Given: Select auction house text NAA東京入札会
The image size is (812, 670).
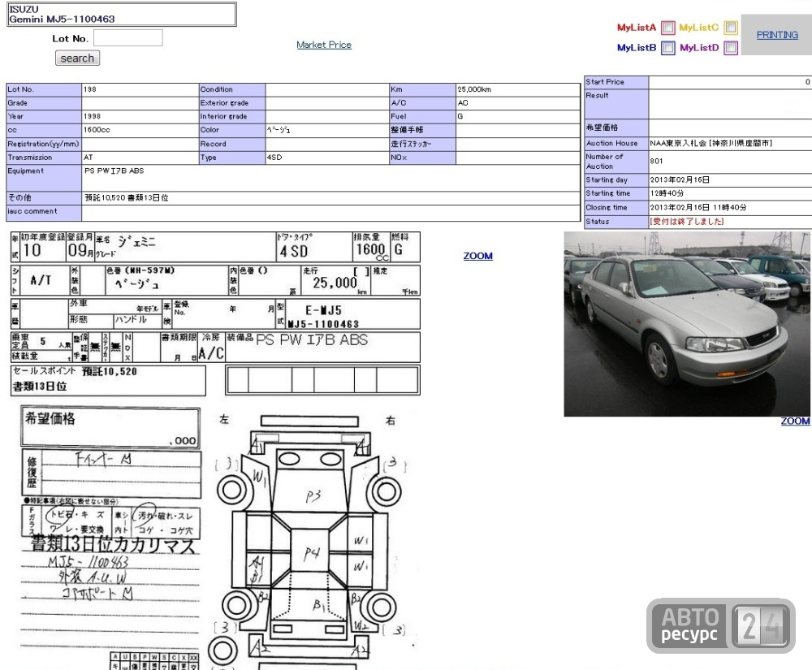Looking at the screenshot, I should click(x=678, y=143).
